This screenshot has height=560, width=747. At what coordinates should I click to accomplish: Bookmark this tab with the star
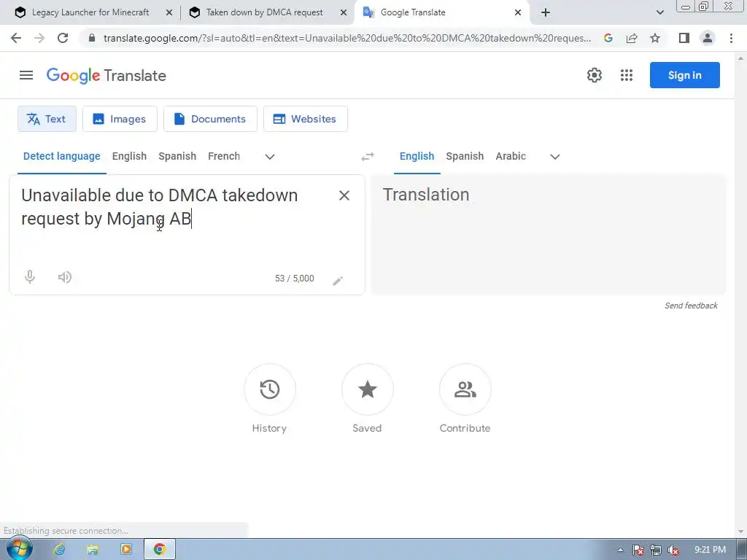655,38
